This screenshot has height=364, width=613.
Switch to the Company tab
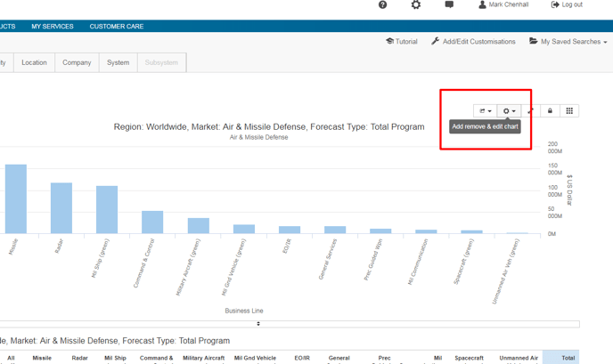[x=77, y=62]
